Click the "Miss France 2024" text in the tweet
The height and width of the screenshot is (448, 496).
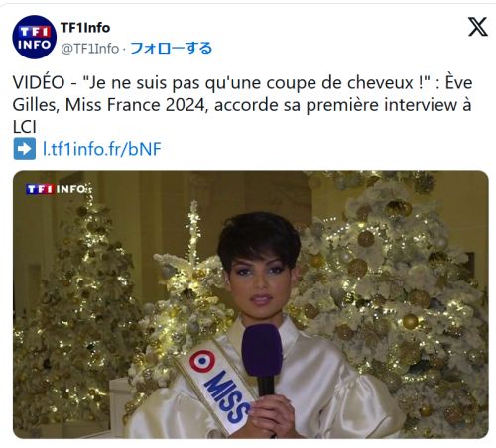click(137, 105)
